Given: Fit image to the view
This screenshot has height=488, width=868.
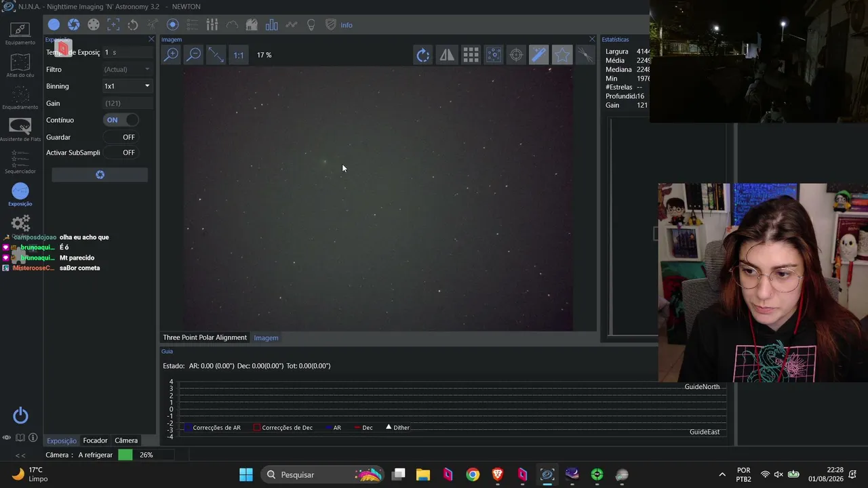Looking at the screenshot, I should 216,55.
